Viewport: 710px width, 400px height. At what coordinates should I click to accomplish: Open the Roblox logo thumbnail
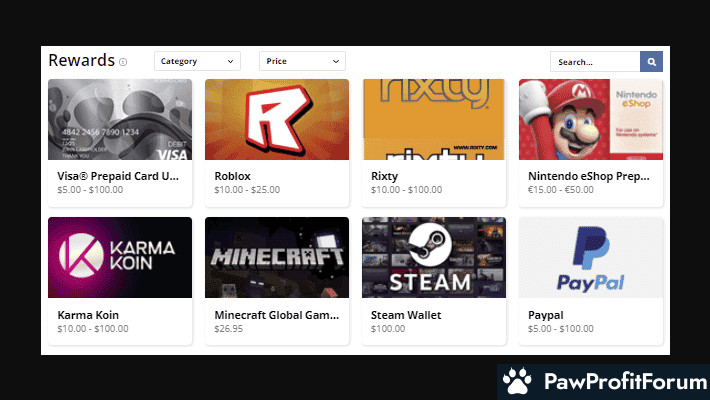277,120
